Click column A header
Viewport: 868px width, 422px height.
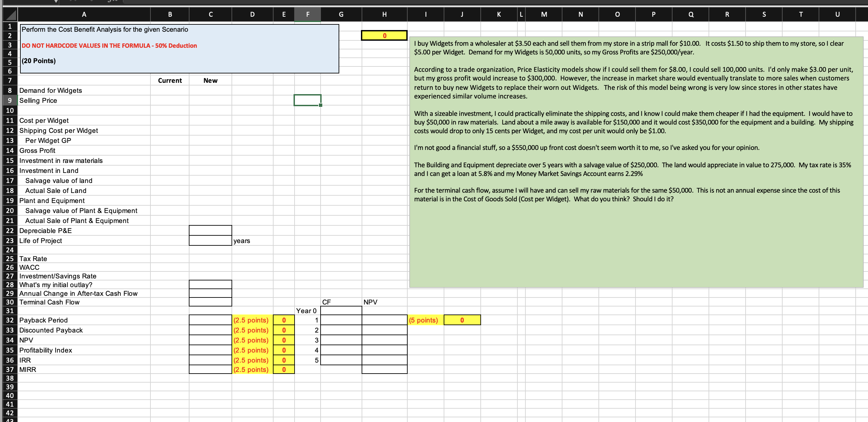[84, 14]
